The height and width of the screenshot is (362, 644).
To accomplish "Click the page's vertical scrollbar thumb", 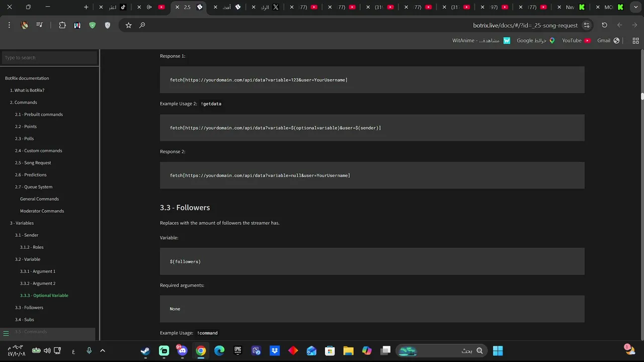I will tap(642, 96).
